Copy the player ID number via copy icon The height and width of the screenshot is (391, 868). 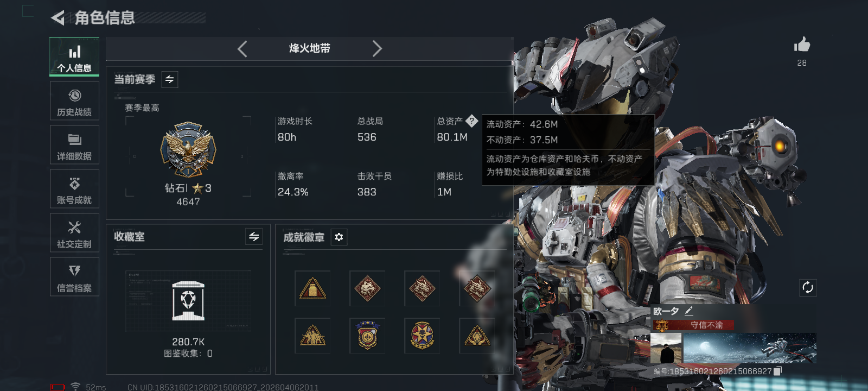777,371
